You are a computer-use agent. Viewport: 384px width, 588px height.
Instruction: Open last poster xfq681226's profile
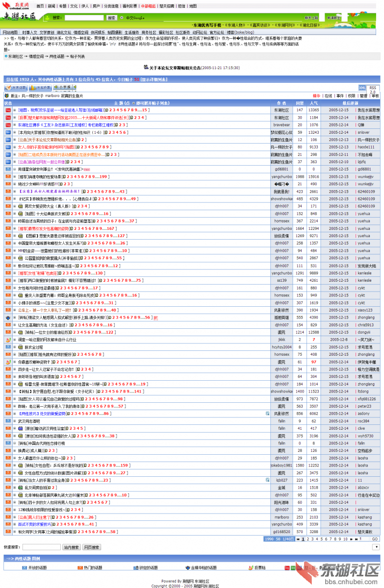coord(366,399)
